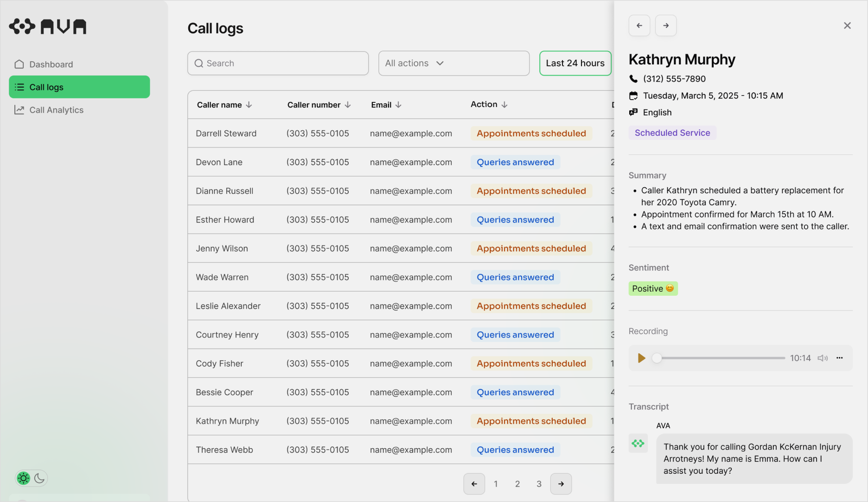The height and width of the screenshot is (502, 868).
Task: Open recording more options menu
Action: pyautogui.click(x=839, y=358)
